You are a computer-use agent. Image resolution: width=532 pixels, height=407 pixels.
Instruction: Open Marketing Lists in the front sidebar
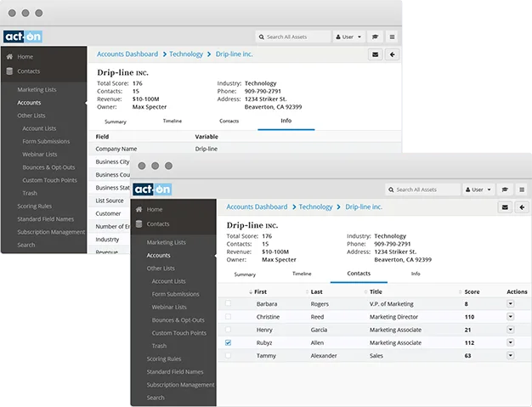point(167,242)
